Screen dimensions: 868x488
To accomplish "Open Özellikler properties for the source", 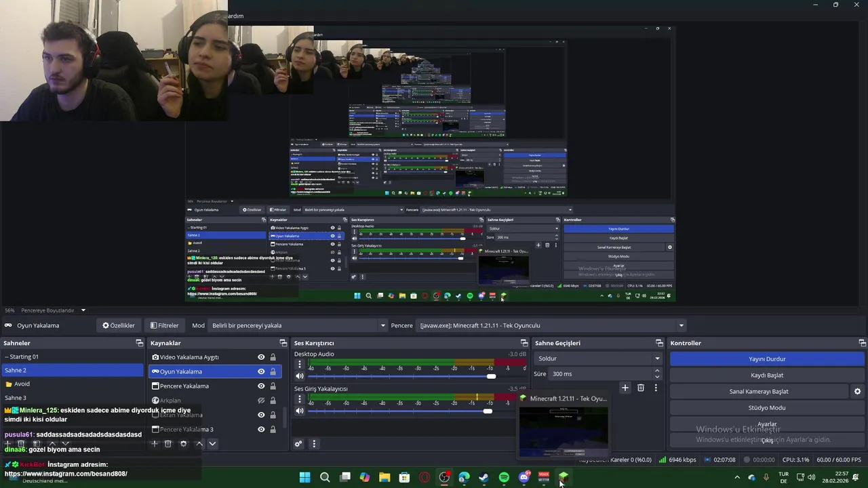I will pyautogui.click(x=119, y=325).
